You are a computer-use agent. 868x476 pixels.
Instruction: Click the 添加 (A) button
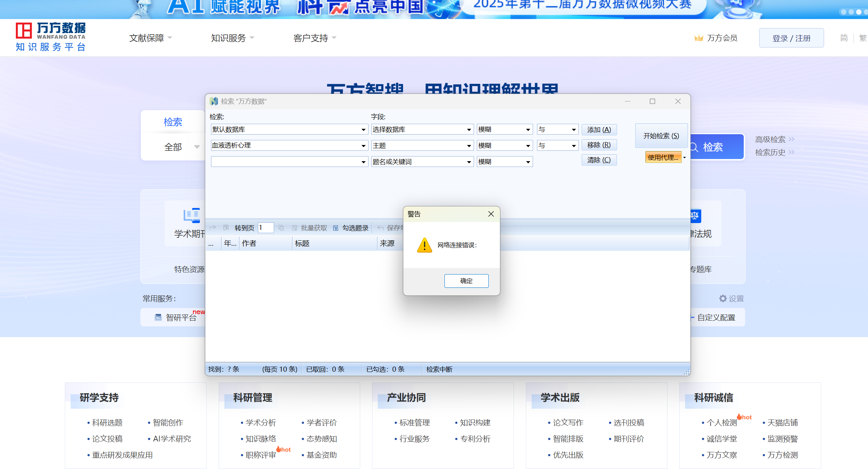point(599,130)
